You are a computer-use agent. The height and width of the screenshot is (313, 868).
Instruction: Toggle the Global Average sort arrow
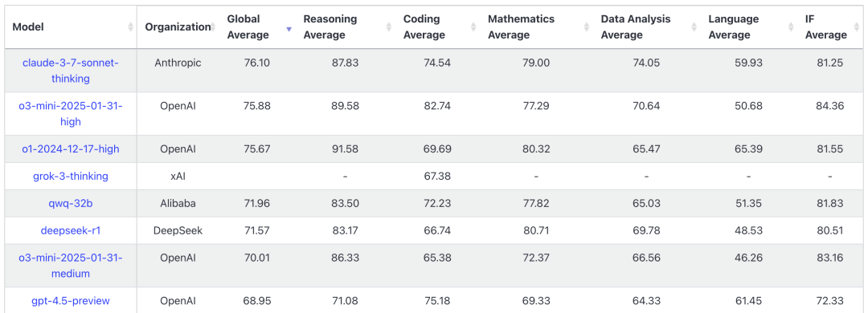coord(289,27)
